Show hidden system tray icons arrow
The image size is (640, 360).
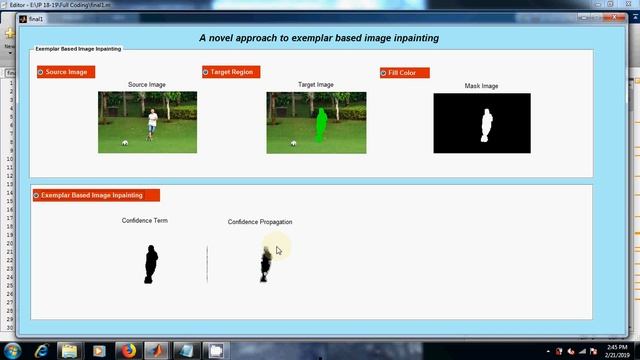tap(548, 351)
